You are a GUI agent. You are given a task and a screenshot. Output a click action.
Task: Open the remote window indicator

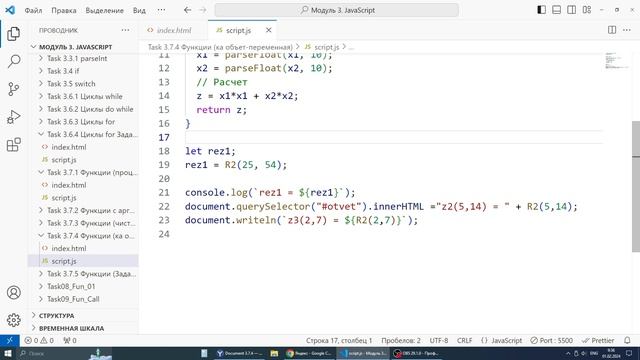point(10,340)
